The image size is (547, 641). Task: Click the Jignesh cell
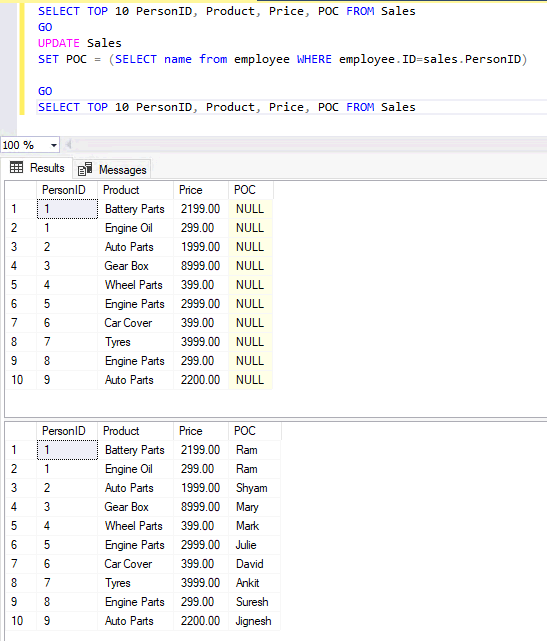[255, 621]
